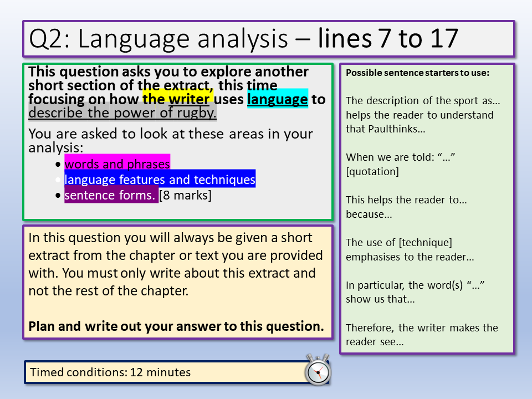The height and width of the screenshot is (399, 532).
Task: Click the purple 'sentence forms.' highlight
Action: point(110,196)
